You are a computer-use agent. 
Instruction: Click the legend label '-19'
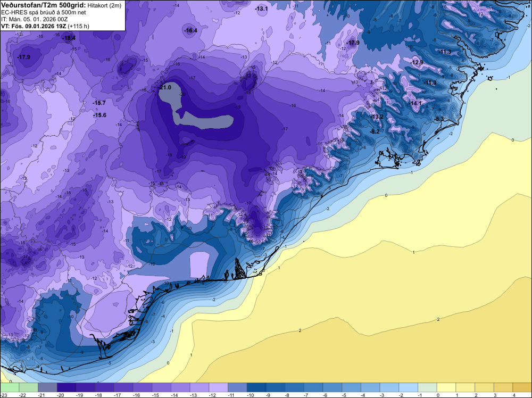79,395
